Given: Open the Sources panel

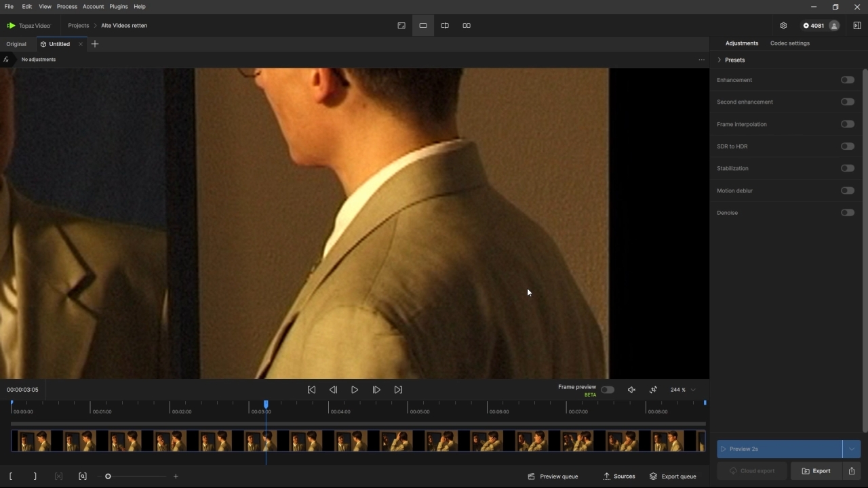Looking at the screenshot, I should click(x=619, y=476).
